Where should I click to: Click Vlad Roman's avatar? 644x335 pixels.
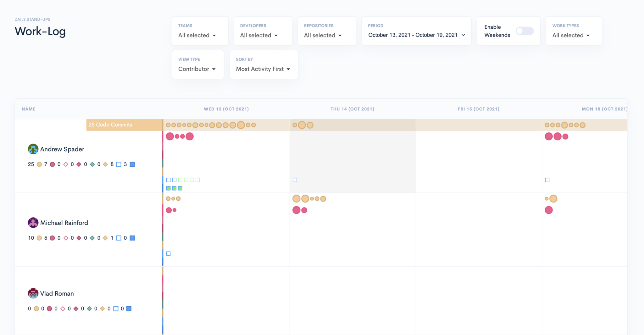(x=33, y=293)
